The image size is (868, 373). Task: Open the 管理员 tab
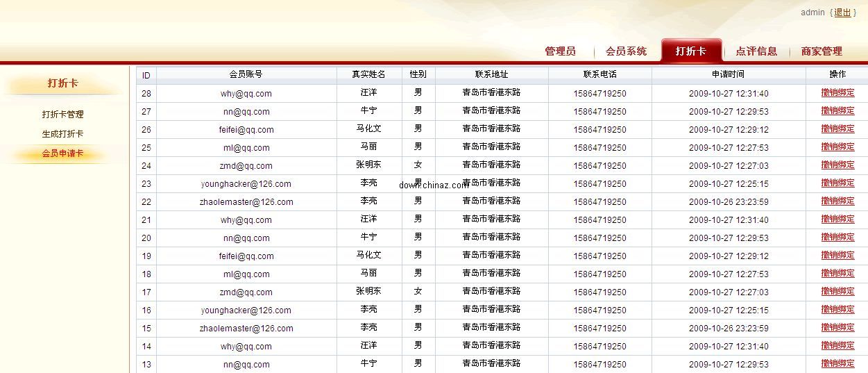point(560,51)
